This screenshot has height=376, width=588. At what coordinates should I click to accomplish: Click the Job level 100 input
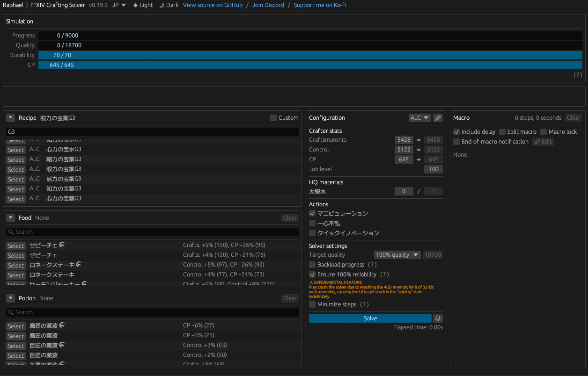[x=434, y=169]
